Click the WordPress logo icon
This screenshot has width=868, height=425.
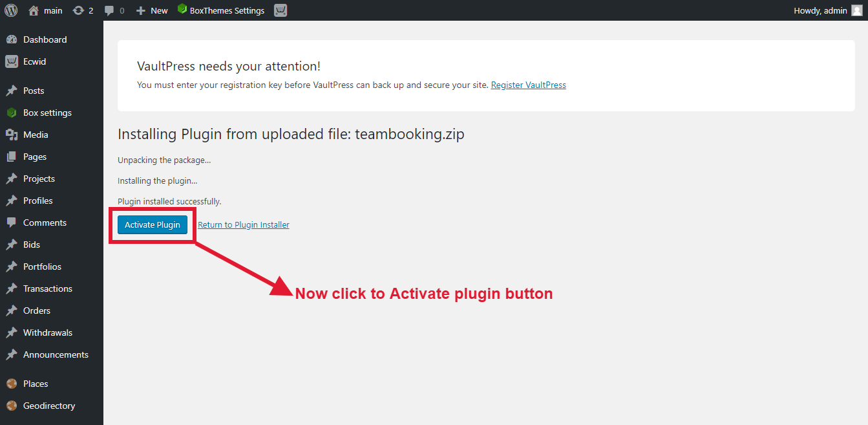(x=11, y=10)
